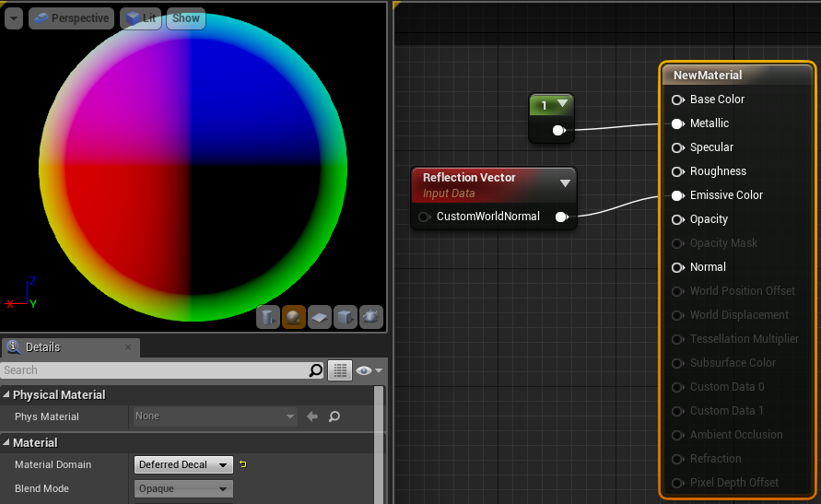Open the viewport options arrow menu

pyautogui.click(x=14, y=18)
